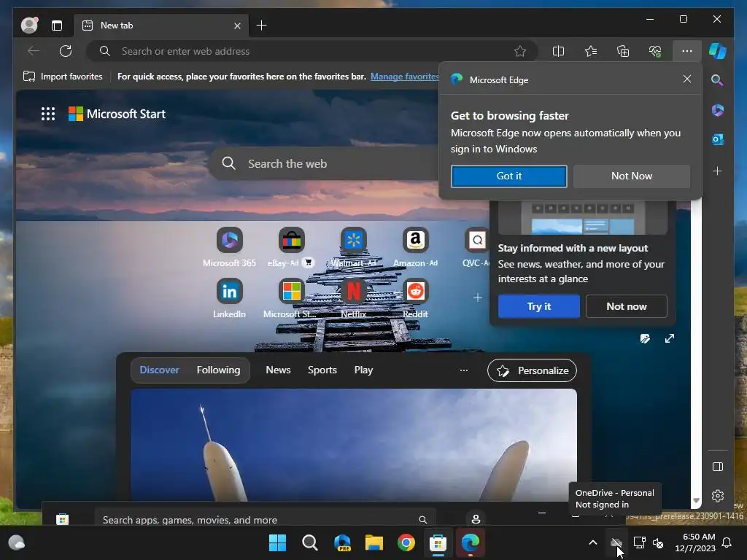Click the Back arrow button
The height and width of the screenshot is (560, 747).
(34, 51)
